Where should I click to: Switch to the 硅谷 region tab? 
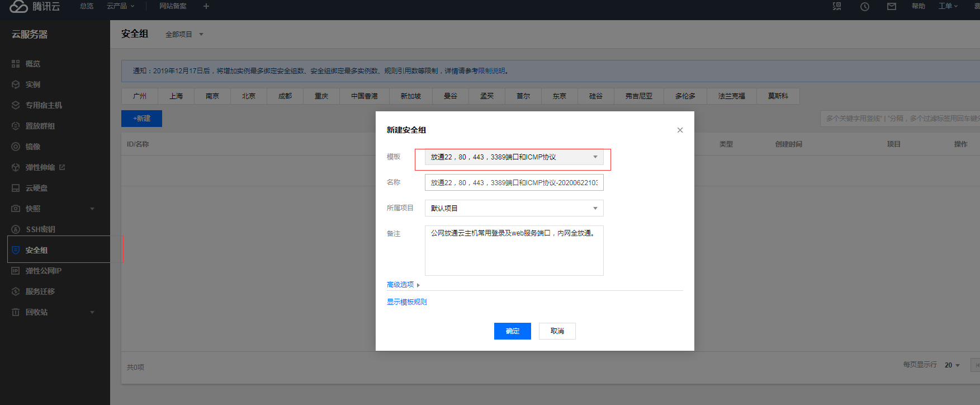(x=596, y=96)
